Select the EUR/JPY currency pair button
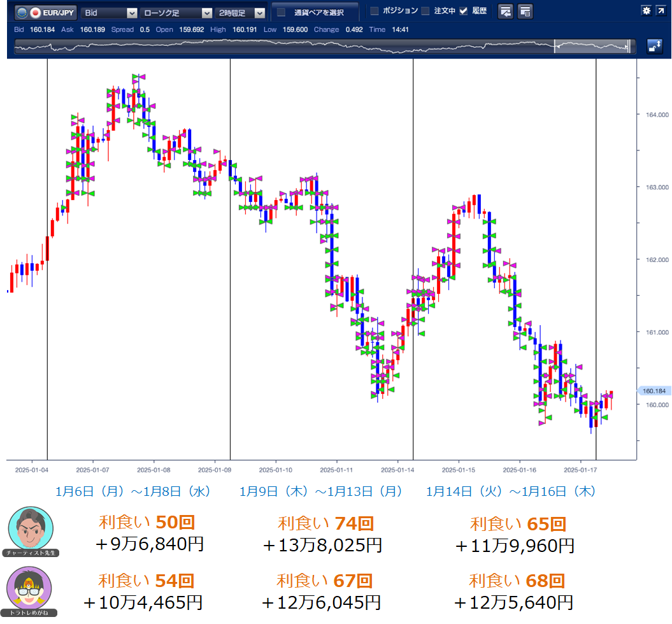The height and width of the screenshot is (624, 672). 45,13
